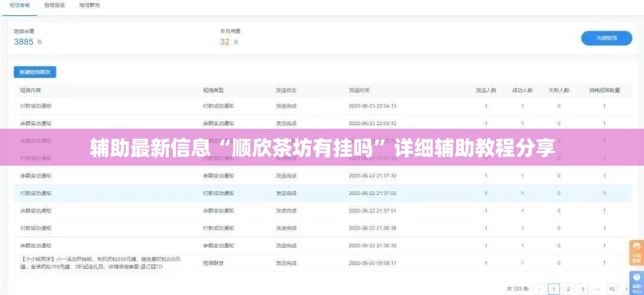This screenshot has width=644, height=295.
Task: Click 发送完成 status in the 22:04:13 row
Action: (286, 106)
